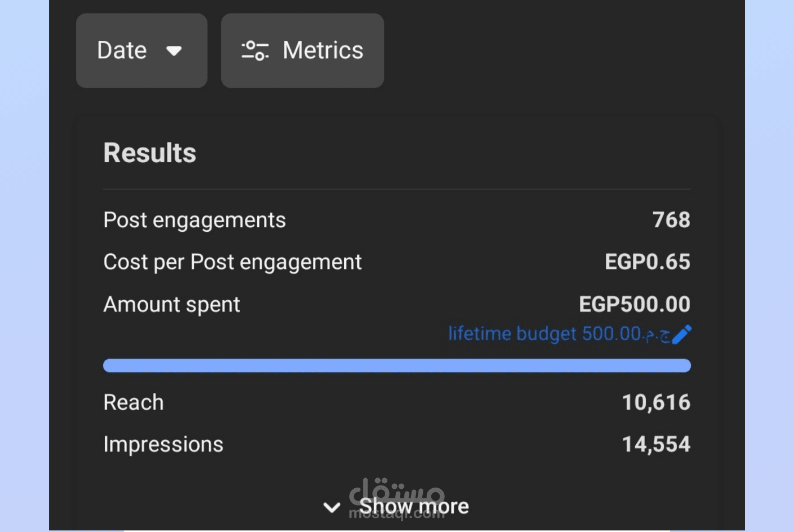This screenshot has height=532, width=794.
Task: Open the Date filter dropdown
Action: pos(142,51)
